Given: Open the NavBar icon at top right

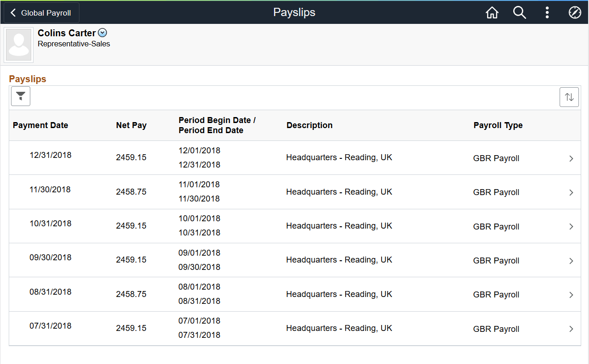Looking at the screenshot, I should pyautogui.click(x=575, y=12).
